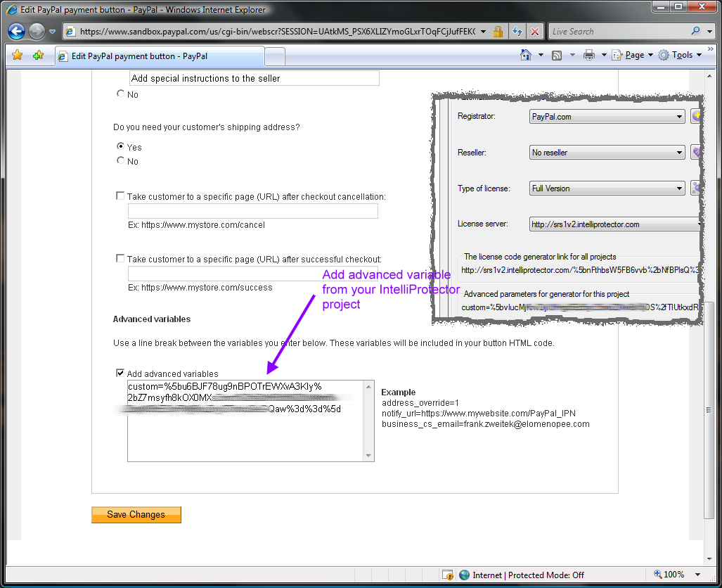Open the Tools menu
The width and height of the screenshot is (722, 588).
pyautogui.click(x=681, y=55)
